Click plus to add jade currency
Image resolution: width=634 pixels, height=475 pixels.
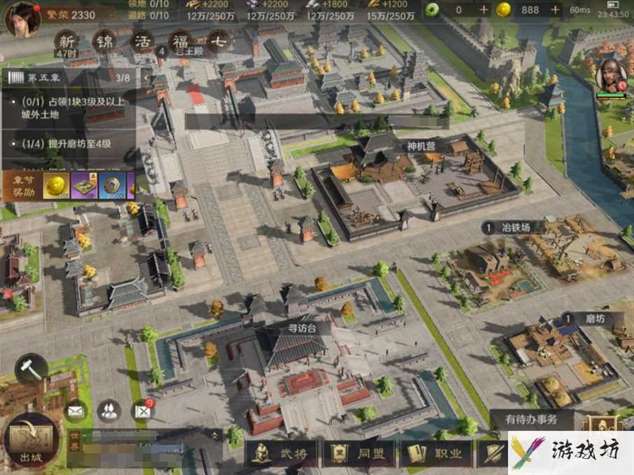pyautogui.click(x=484, y=10)
